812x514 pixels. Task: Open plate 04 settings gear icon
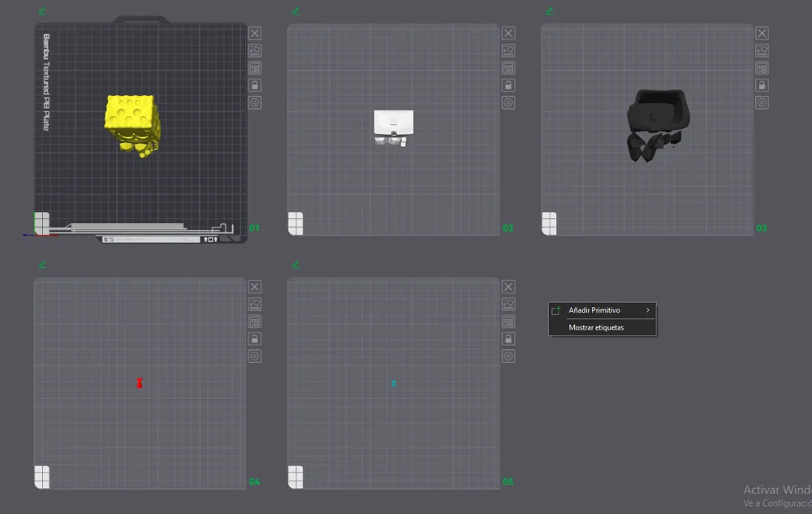pos(255,356)
